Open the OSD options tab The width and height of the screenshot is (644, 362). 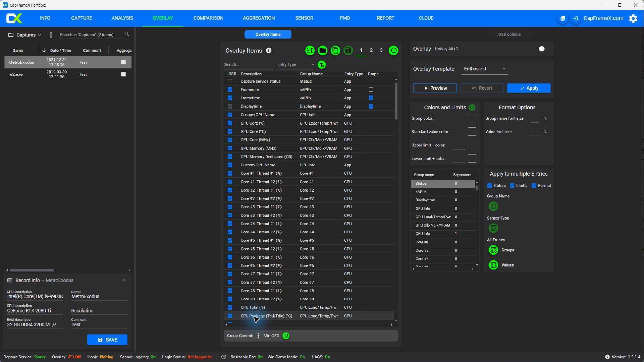coord(509,35)
